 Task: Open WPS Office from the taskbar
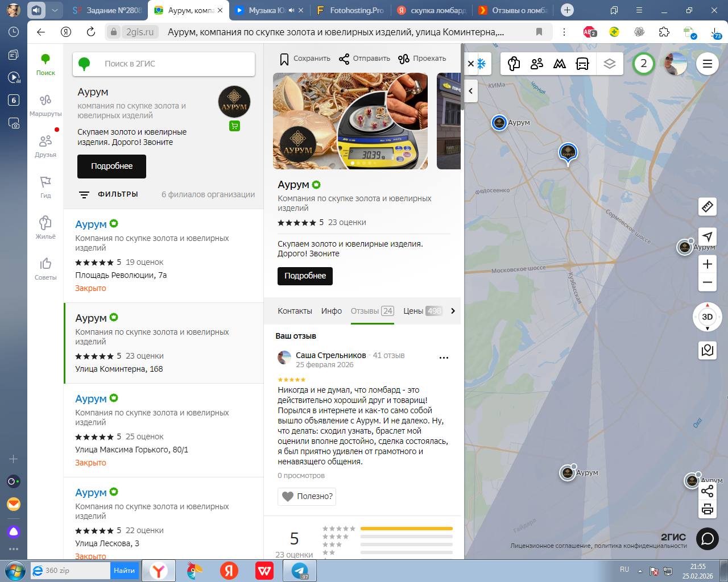point(264,571)
